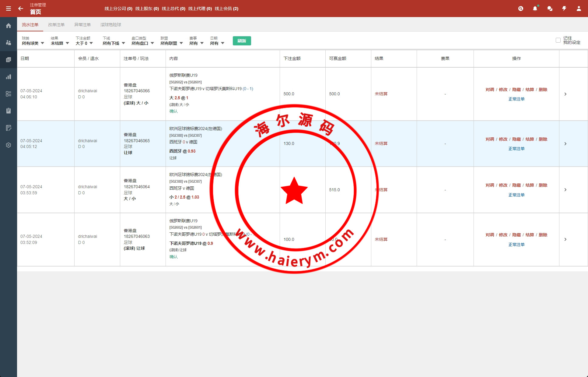Check the 记住我的设定 checkbox
The image size is (588, 377).
558,40
